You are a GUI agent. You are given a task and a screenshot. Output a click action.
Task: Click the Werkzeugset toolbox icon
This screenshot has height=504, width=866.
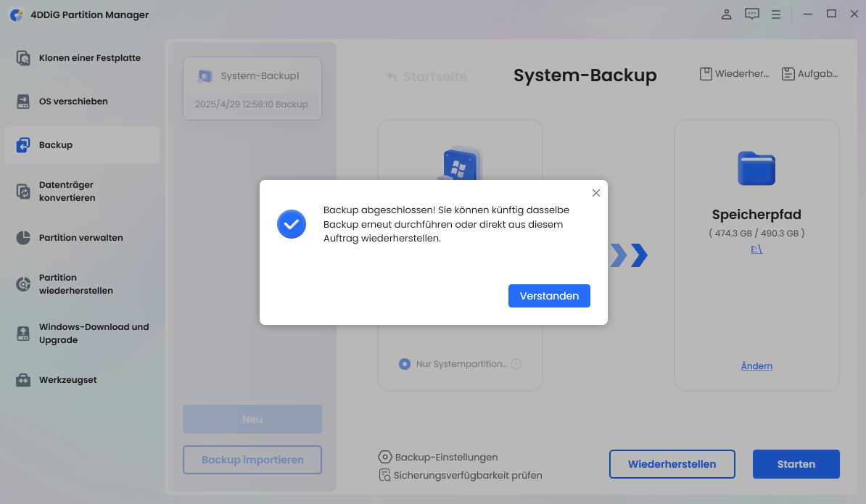point(23,380)
